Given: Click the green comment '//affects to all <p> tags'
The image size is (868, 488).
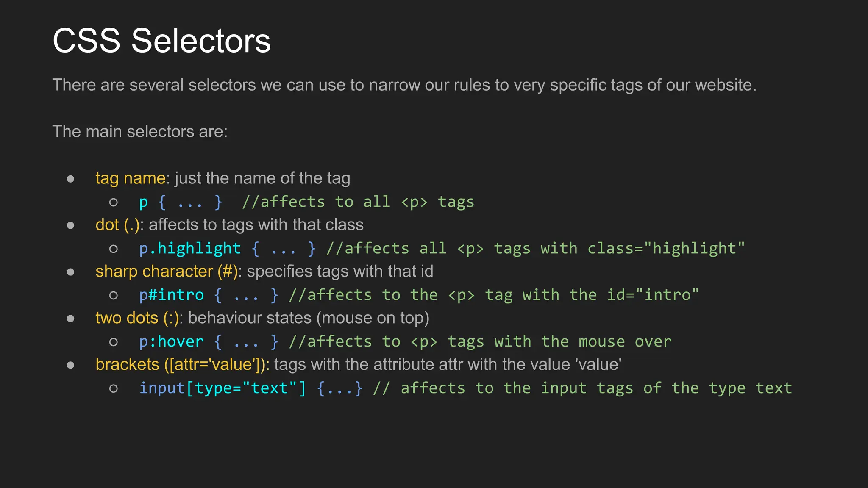Looking at the screenshot, I should 358,202.
